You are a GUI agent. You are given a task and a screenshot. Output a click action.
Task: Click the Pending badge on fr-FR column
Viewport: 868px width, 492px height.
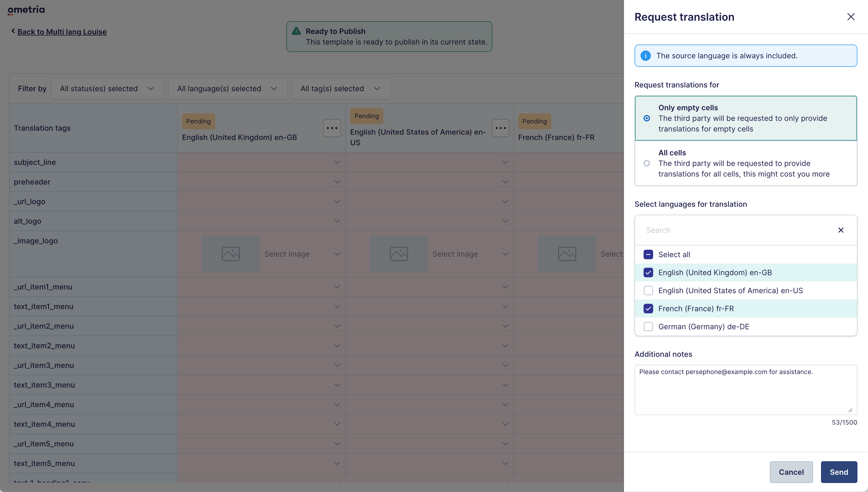(534, 121)
